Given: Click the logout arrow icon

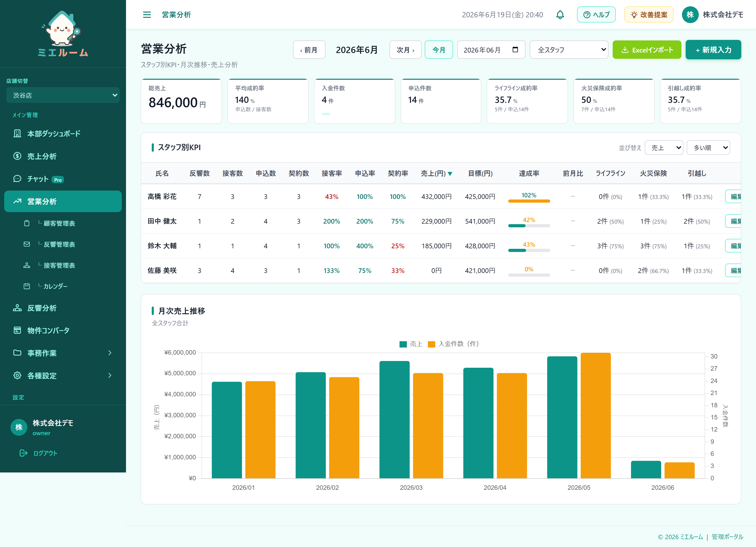Looking at the screenshot, I should click(23, 453).
